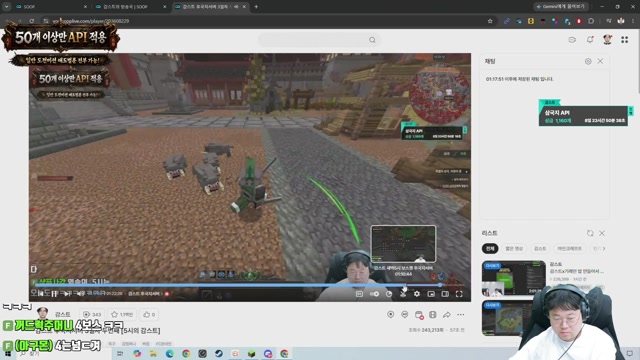Close the list panel
This screenshot has width=640, height=360.
point(602,233)
